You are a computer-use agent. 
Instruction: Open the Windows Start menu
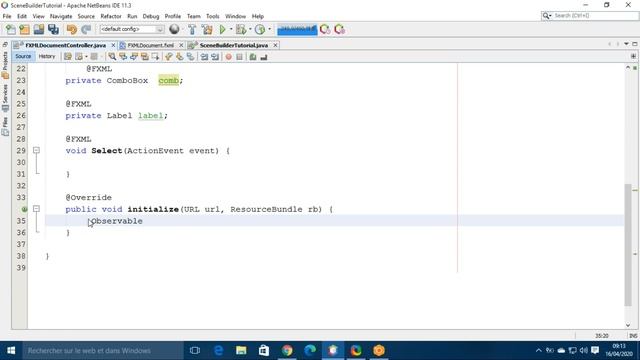tap(11, 351)
